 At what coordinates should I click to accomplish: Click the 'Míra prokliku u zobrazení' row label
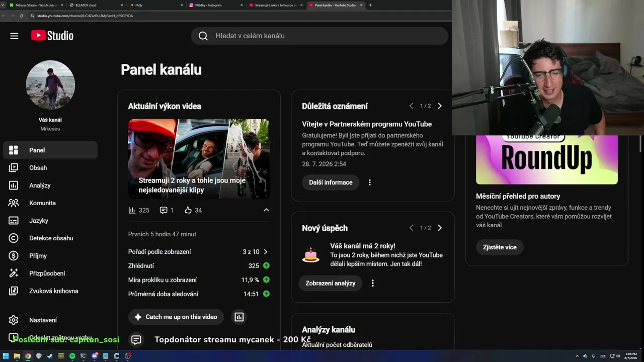click(x=163, y=280)
